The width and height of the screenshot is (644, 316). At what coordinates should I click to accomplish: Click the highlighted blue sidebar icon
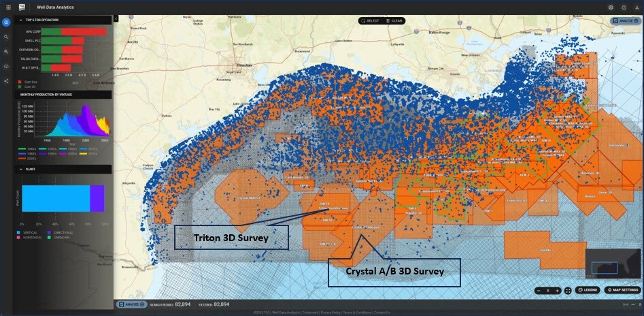[6, 23]
